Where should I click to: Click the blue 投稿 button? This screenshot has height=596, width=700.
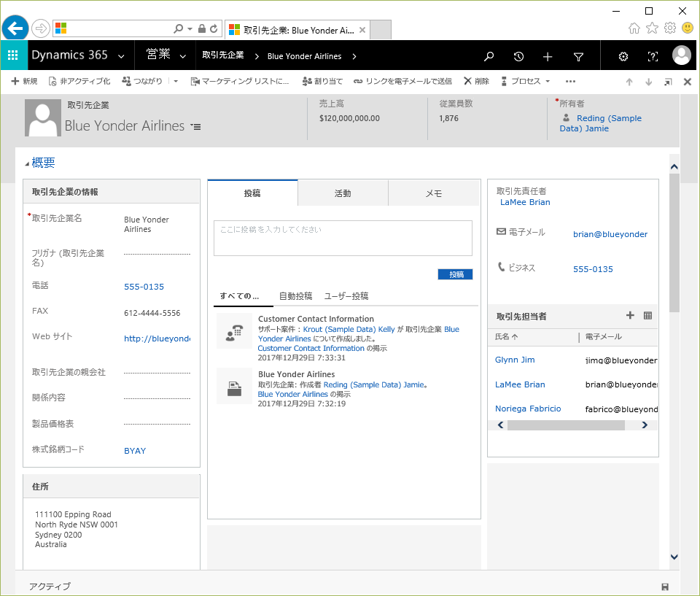point(455,274)
